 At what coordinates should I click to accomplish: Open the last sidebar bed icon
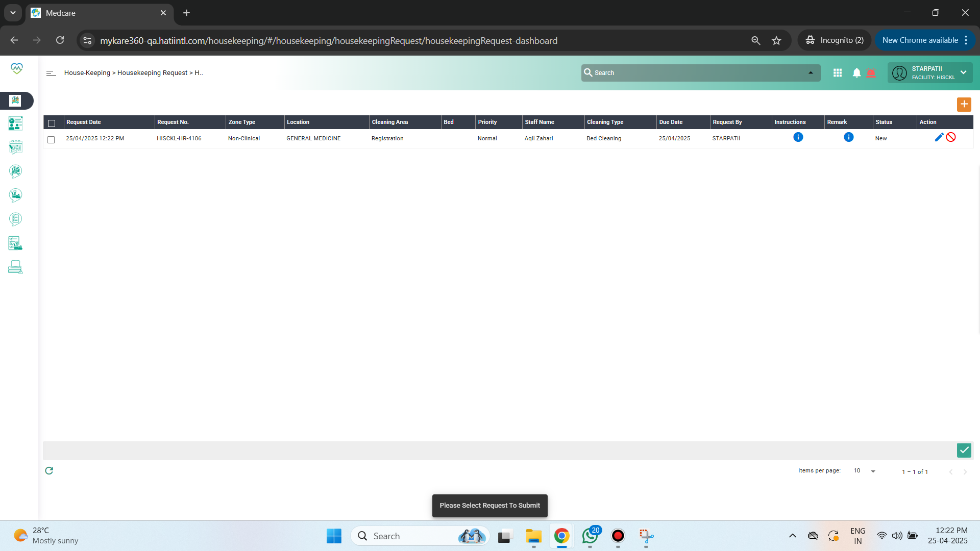point(15,267)
